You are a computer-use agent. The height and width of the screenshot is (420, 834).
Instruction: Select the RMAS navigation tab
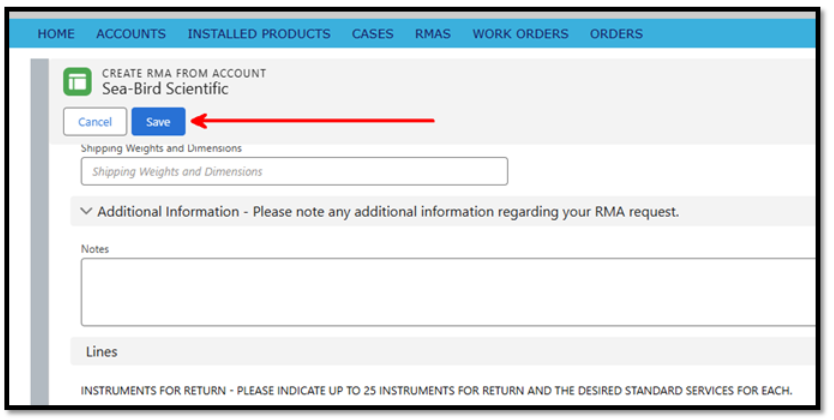click(x=433, y=34)
